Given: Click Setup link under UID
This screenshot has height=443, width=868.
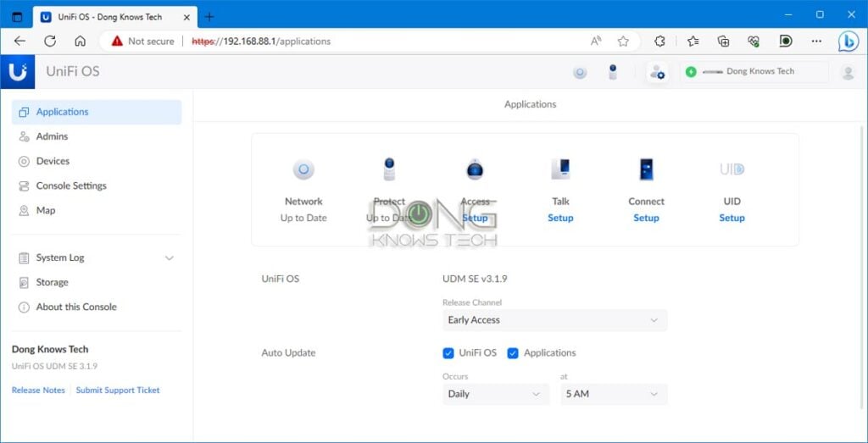Looking at the screenshot, I should pyautogui.click(x=732, y=218).
